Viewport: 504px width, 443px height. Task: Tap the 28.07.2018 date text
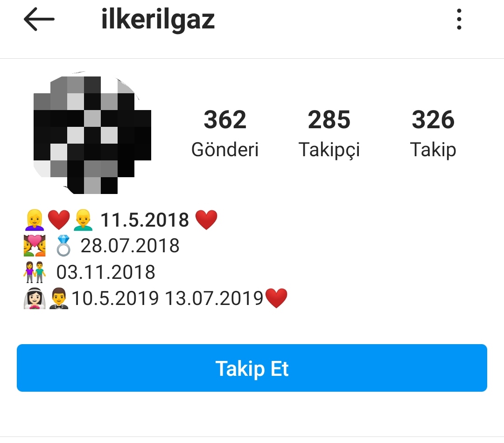(130, 246)
